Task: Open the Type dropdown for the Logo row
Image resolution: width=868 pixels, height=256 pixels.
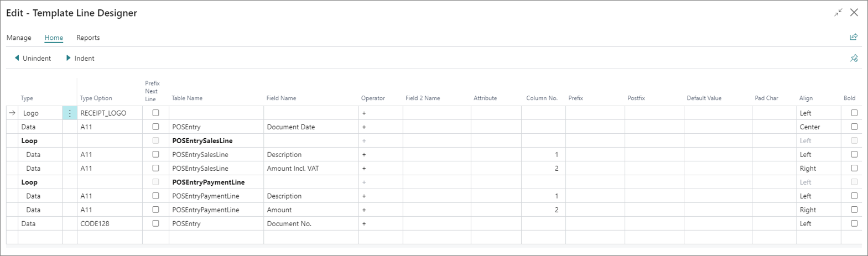Action: click(40, 113)
